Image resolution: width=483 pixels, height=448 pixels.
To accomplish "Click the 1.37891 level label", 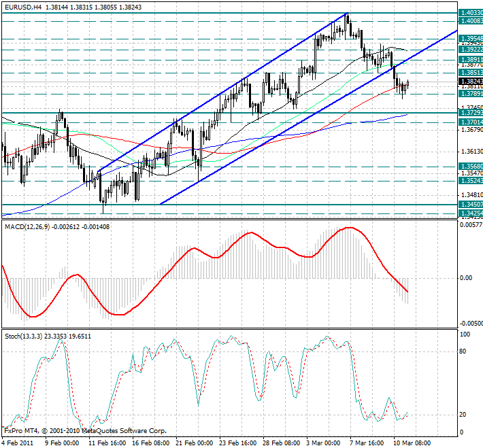I will coord(471,93).
